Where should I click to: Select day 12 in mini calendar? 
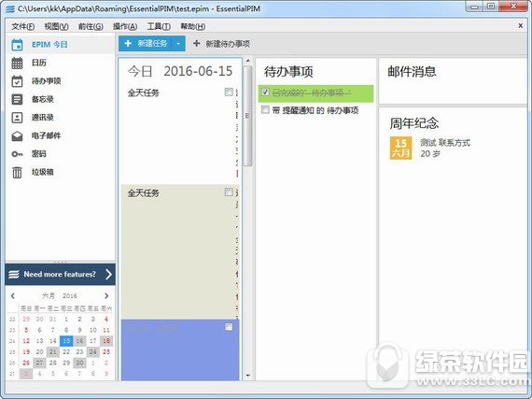[26, 341]
